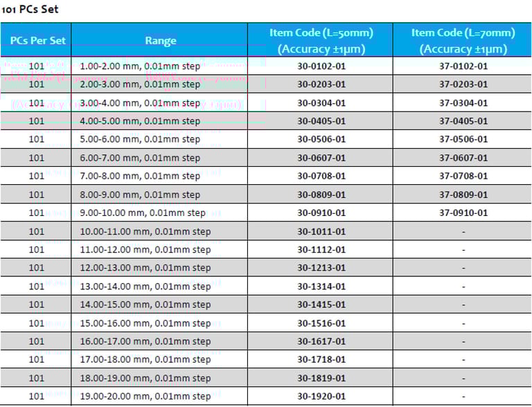Open item code 30-0708-01
Viewport: 532px width, 407px height.
pos(321,176)
